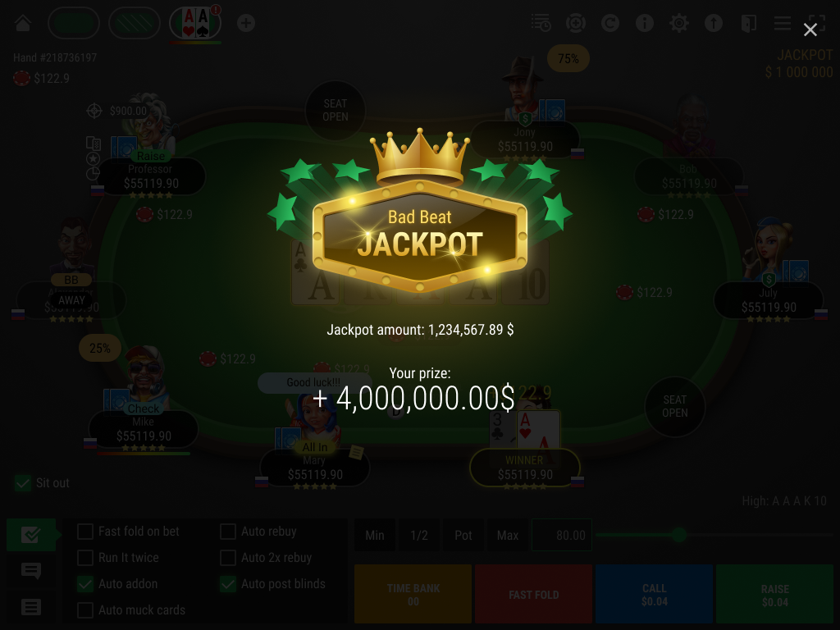This screenshot has height=630, width=840.
Task: Open hand history list icon
Action: pyautogui.click(x=541, y=23)
